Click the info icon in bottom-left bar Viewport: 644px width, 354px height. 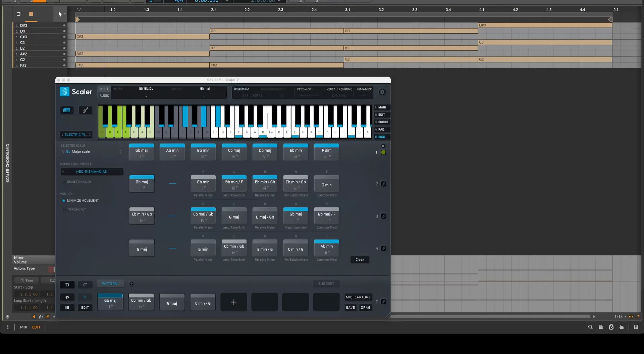point(8,327)
